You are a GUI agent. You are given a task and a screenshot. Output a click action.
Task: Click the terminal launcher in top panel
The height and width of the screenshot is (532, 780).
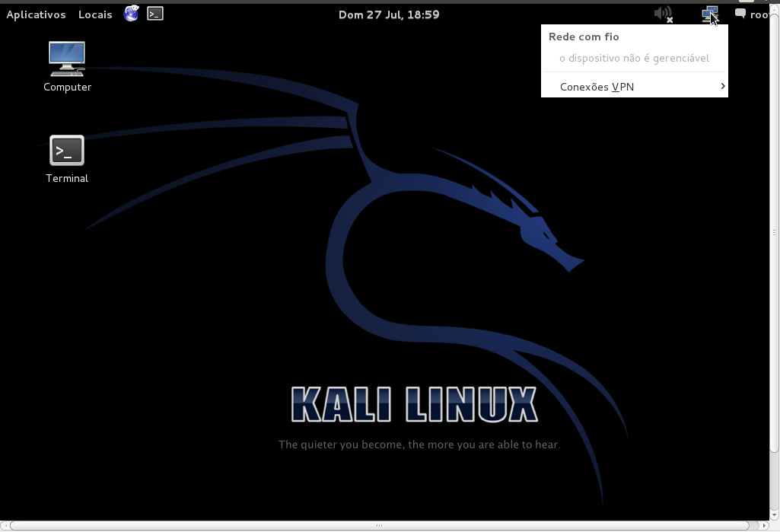pyautogui.click(x=155, y=14)
